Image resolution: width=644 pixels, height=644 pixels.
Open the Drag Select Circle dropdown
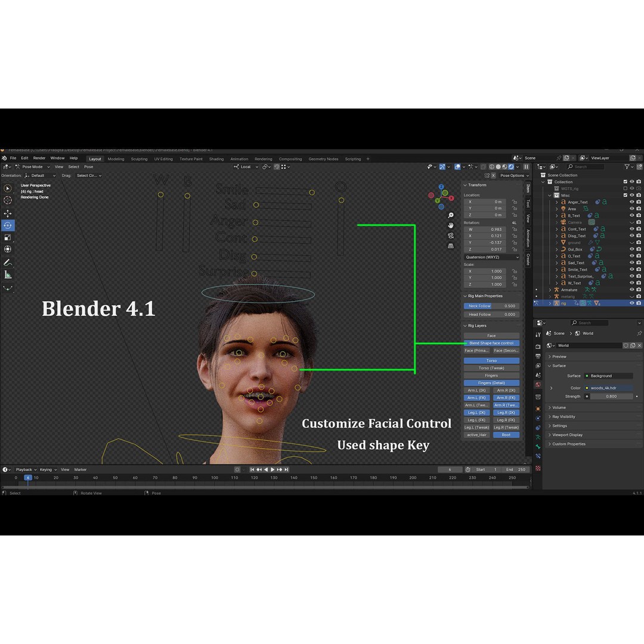click(x=88, y=175)
